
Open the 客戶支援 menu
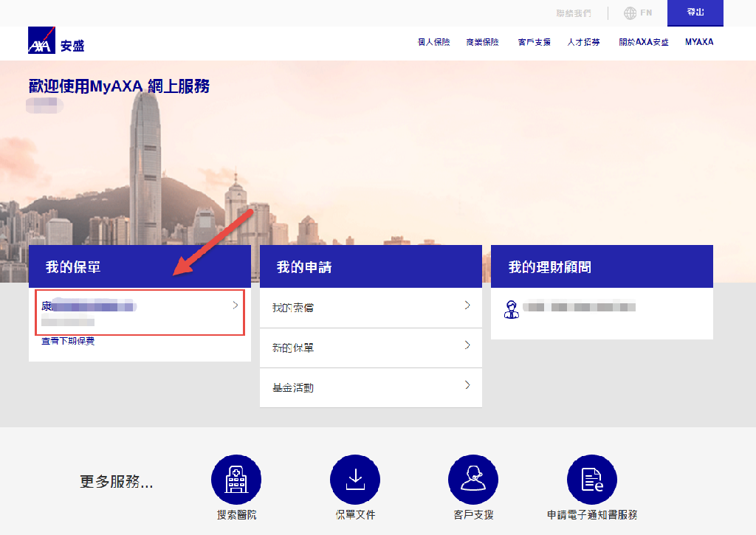tap(535, 42)
